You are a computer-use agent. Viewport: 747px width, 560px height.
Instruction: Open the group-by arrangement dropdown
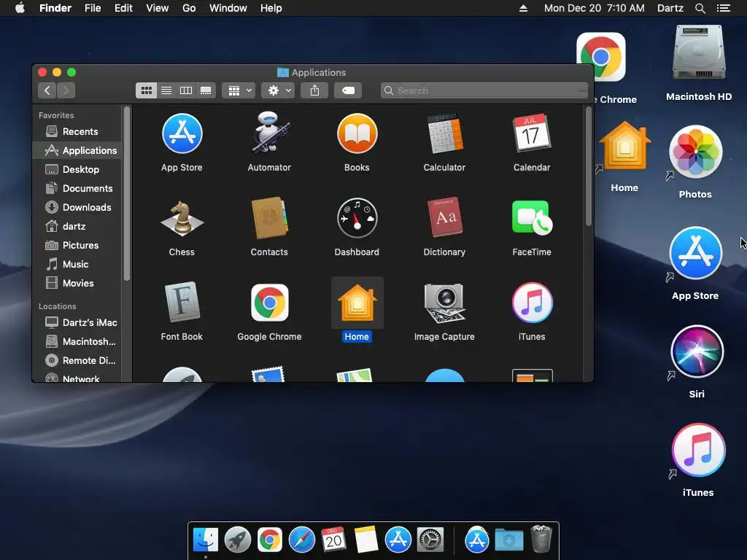tap(239, 90)
